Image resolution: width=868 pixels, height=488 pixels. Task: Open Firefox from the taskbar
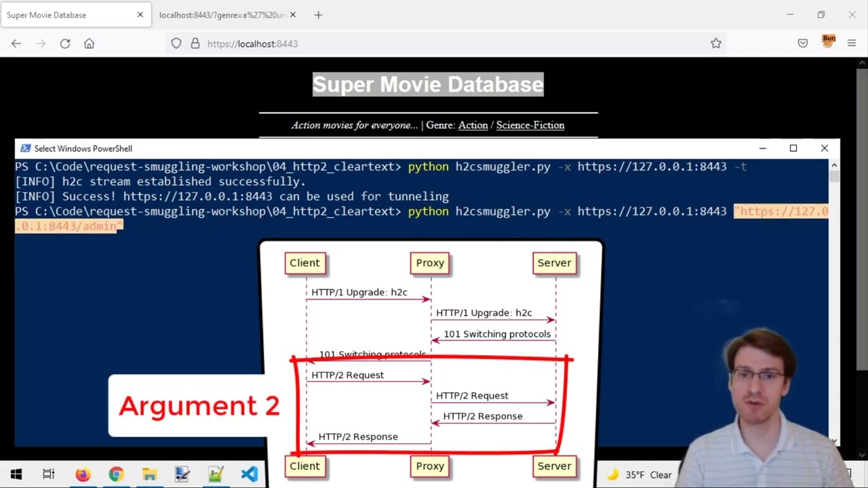(83, 474)
